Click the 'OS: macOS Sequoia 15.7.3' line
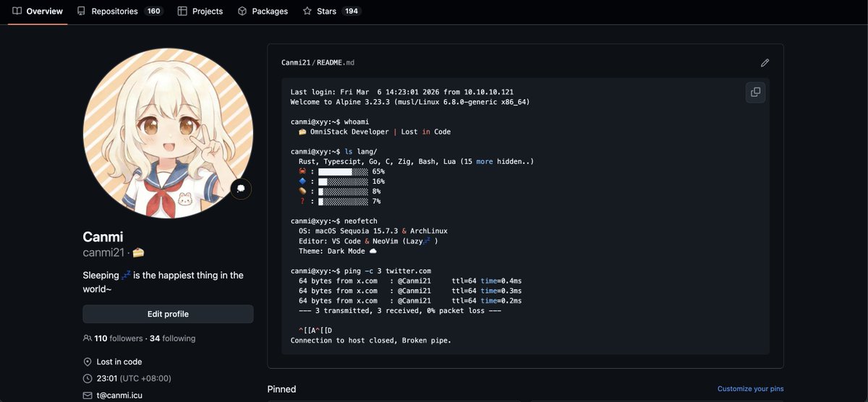Screen dimensions: 868x402 [x=373, y=231]
